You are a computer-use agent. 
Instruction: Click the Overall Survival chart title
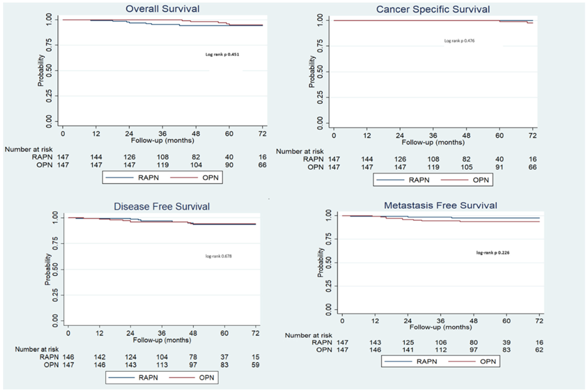coord(162,9)
